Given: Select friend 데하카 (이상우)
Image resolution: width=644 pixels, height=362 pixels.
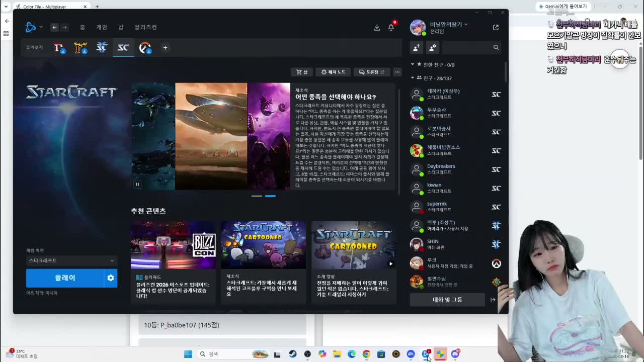Looking at the screenshot, I should [455, 94].
